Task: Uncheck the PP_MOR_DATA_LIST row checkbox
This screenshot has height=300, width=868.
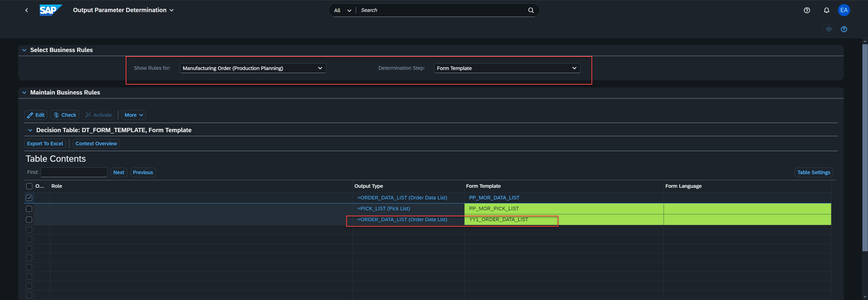Action: pos(29,198)
